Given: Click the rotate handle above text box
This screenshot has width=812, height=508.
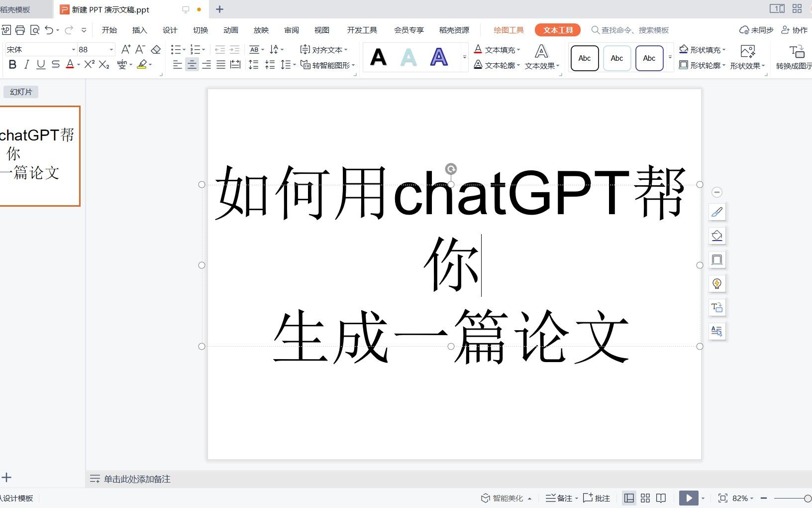Looking at the screenshot, I should click(x=451, y=169).
